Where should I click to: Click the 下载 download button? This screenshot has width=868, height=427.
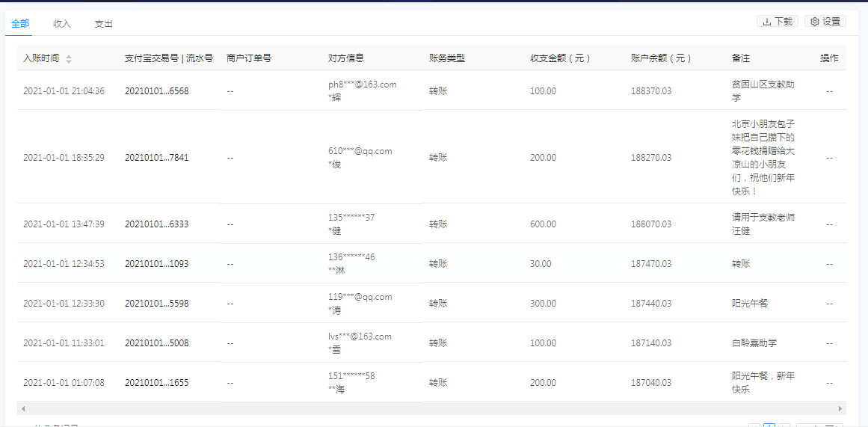(778, 22)
